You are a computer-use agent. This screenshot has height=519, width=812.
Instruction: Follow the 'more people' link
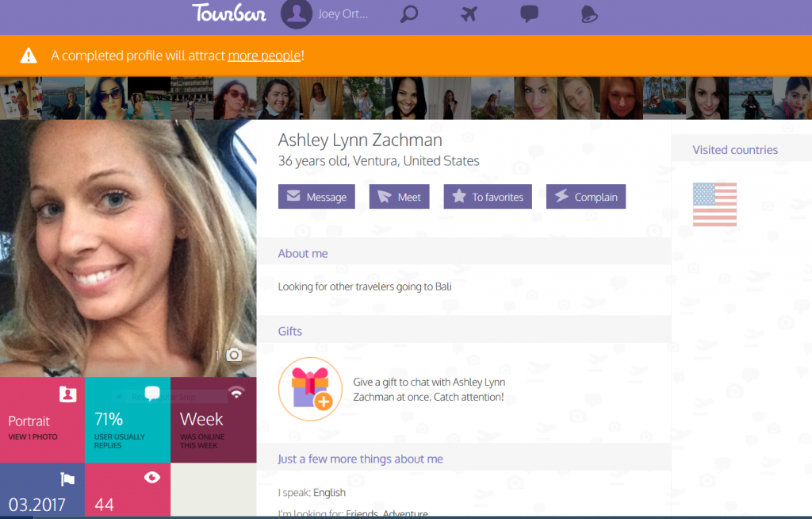pyautogui.click(x=264, y=56)
